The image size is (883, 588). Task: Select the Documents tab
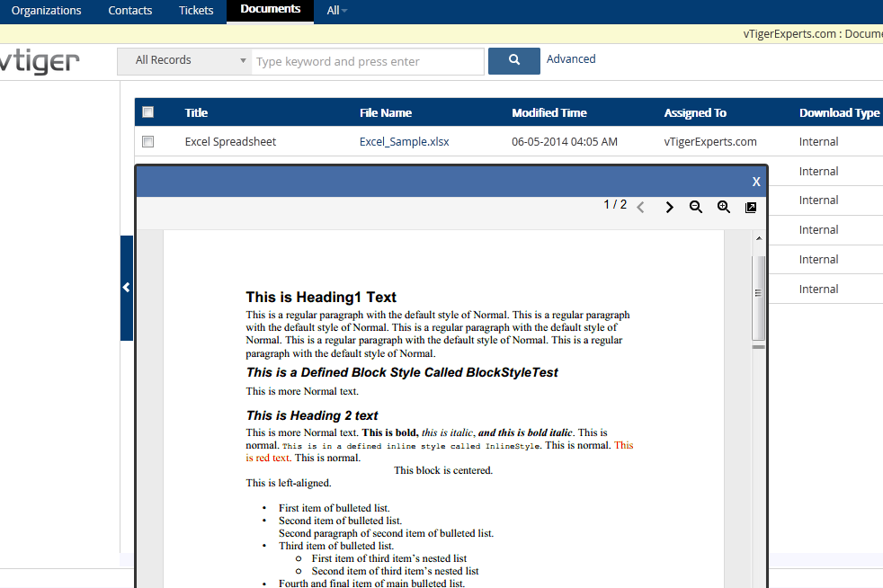[271, 10]
